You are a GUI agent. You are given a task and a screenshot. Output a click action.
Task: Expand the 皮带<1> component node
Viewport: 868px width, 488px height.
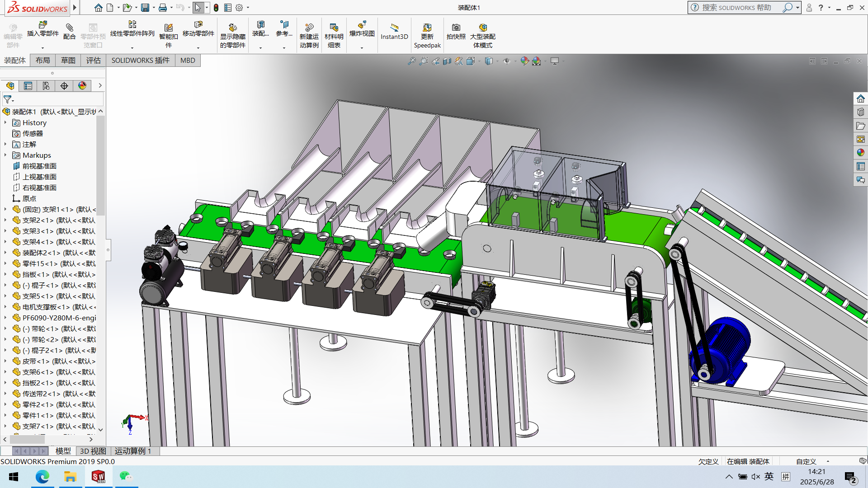click(5, 361)
